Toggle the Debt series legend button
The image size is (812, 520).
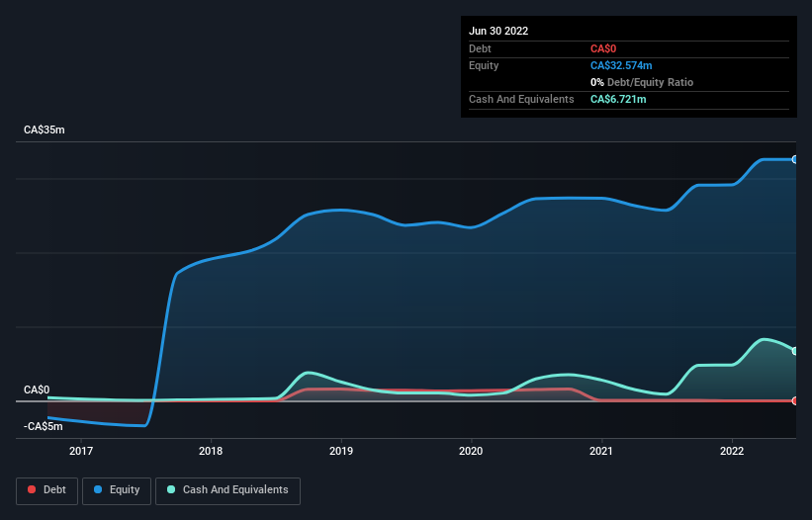click(x=47, y=490)
